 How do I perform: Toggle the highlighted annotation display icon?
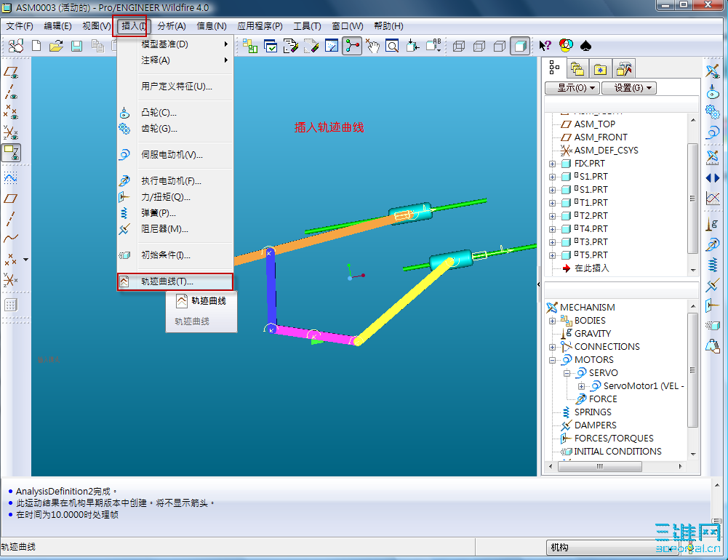click(11, 152)
